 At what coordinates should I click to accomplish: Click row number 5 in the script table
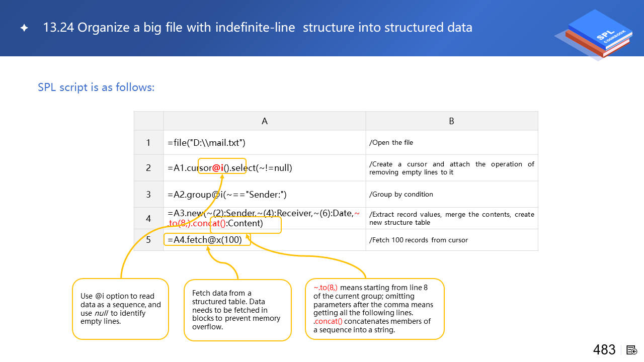148,240
